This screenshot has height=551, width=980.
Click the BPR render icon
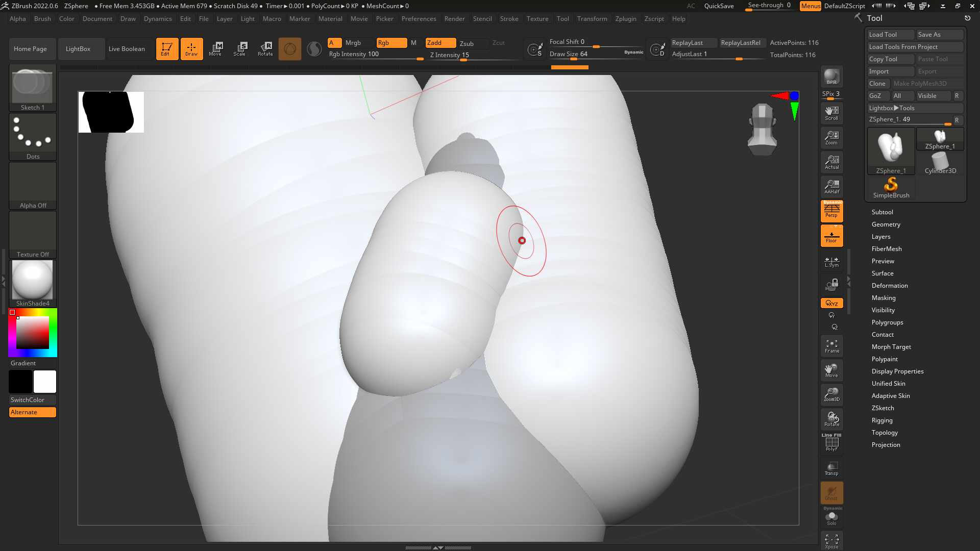click(831, 77)
